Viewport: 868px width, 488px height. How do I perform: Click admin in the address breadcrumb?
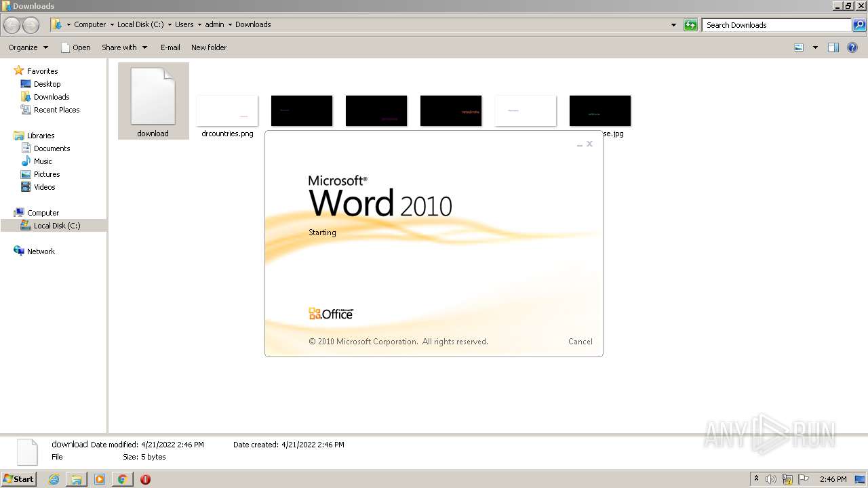point(214,24)
